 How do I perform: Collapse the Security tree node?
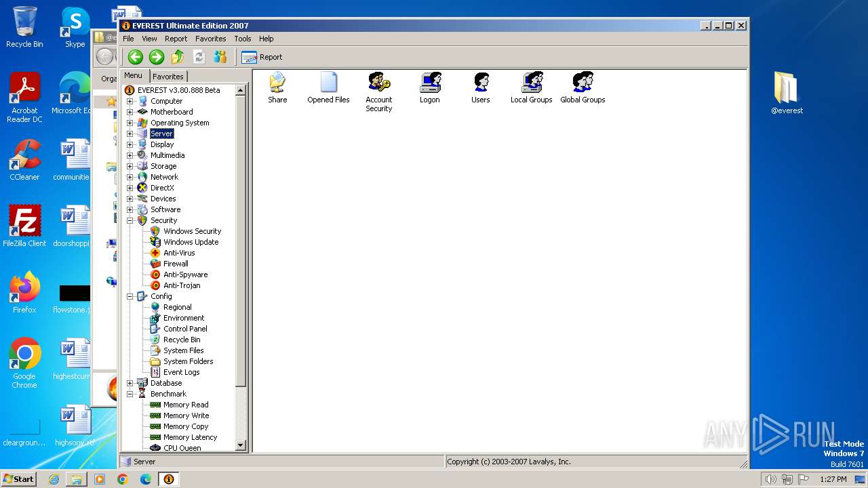[x=130, y=220]
